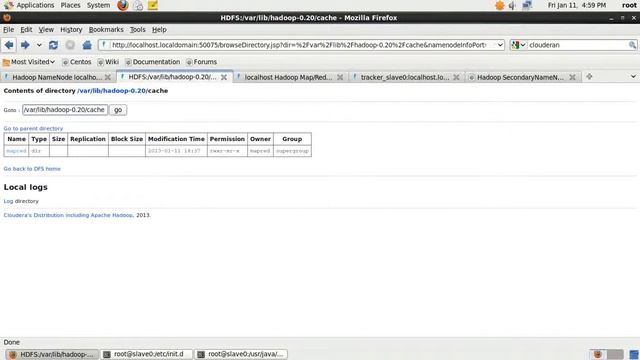Screen dimensions: 640x360
Task: Open the back/forward history dropdown arrow
Action: coord(39,45)
